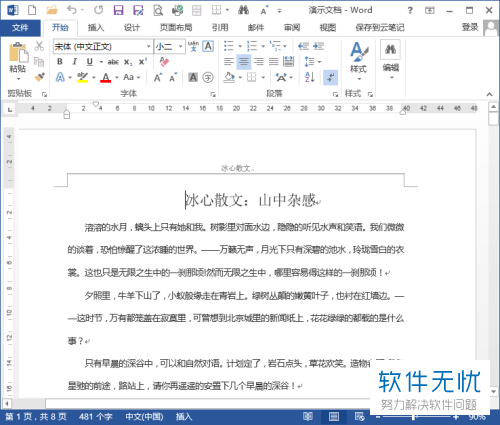Screen dimensions: 500x425
Task: Apply character shading icon
Action: (193, 78)
